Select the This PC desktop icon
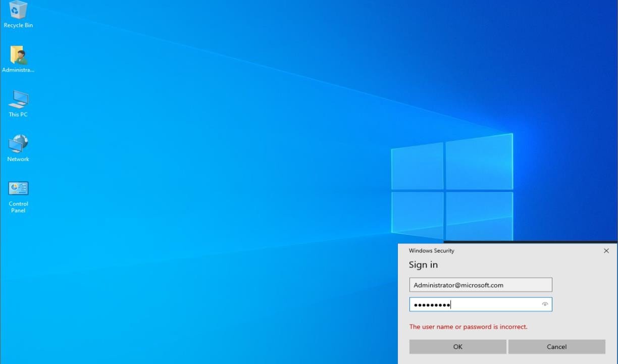The image size is (618, 364). (x=18, y=104)
